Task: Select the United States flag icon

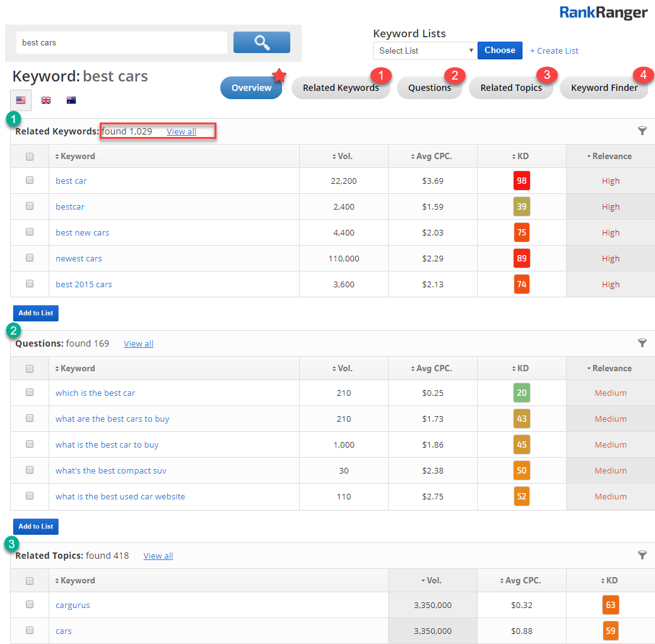Action: pyautogui.click(x=21, y=100)
